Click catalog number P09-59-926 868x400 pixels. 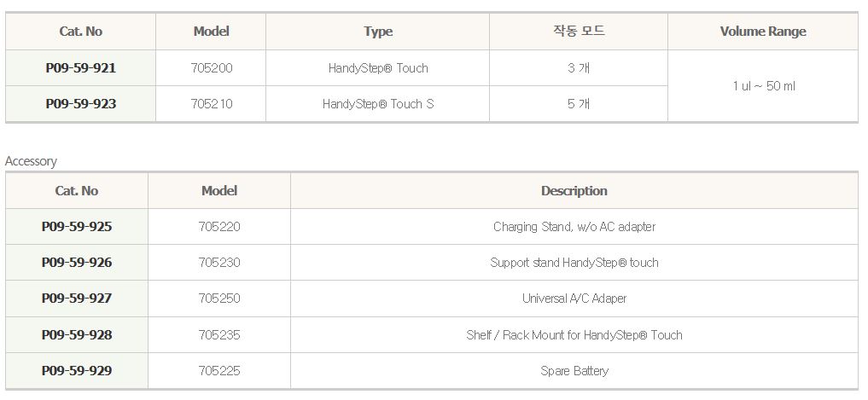(77, 263)
